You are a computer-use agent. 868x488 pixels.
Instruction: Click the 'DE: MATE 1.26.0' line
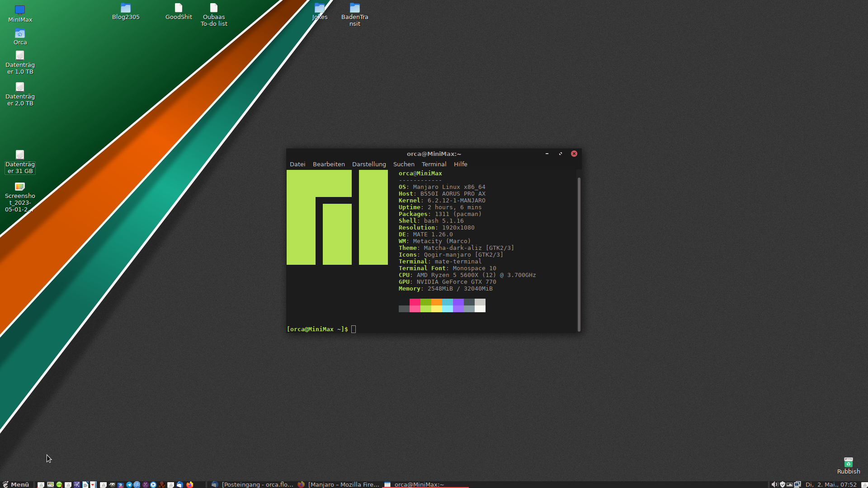coord(425,234)
